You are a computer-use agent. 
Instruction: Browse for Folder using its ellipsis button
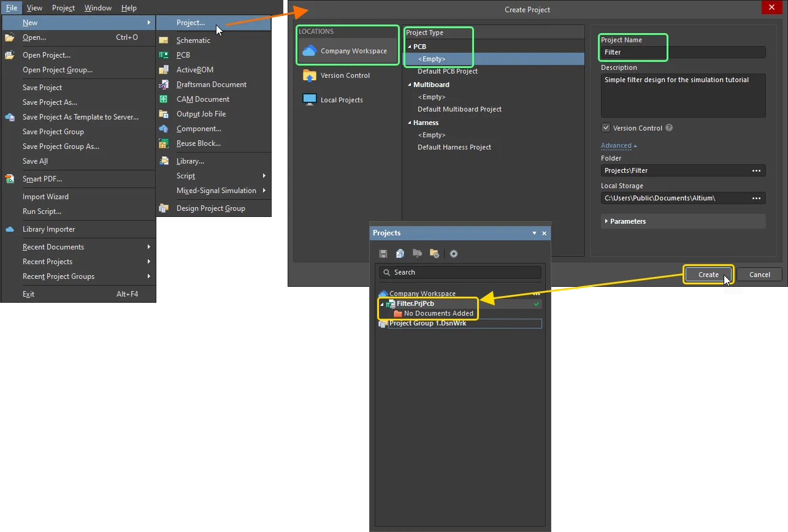click(x=756, y=170)
